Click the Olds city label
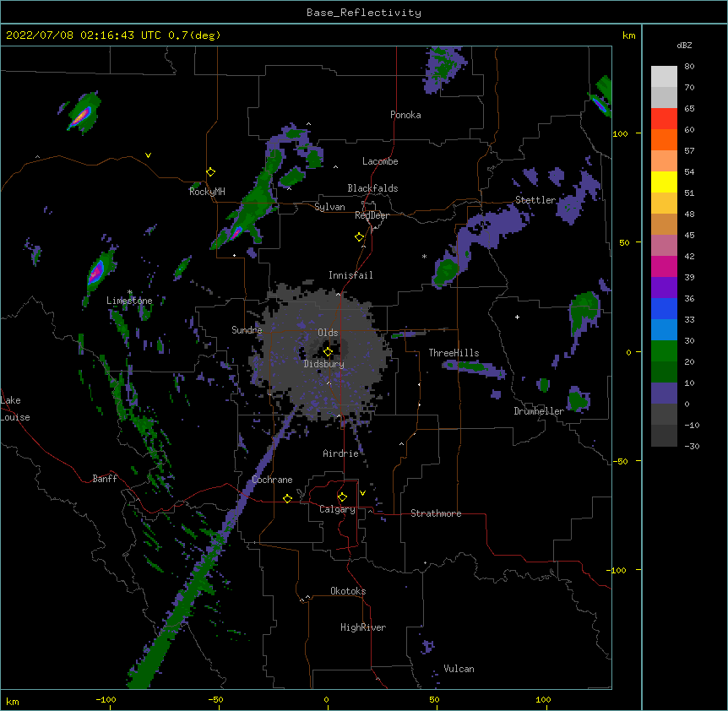728x711 pixels. click(x=328, y=333)
